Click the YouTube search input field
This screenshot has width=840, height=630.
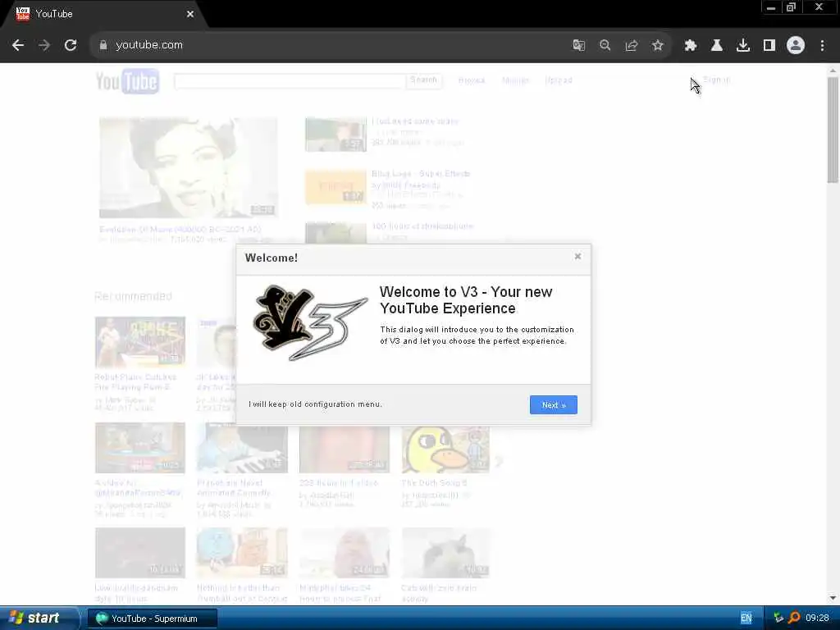point(290,81)
